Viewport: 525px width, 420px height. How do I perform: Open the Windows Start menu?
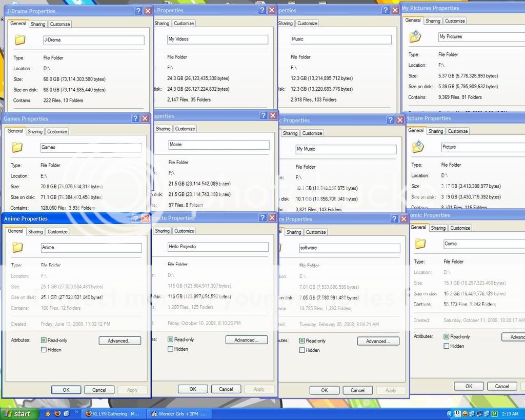pos(18,414)
